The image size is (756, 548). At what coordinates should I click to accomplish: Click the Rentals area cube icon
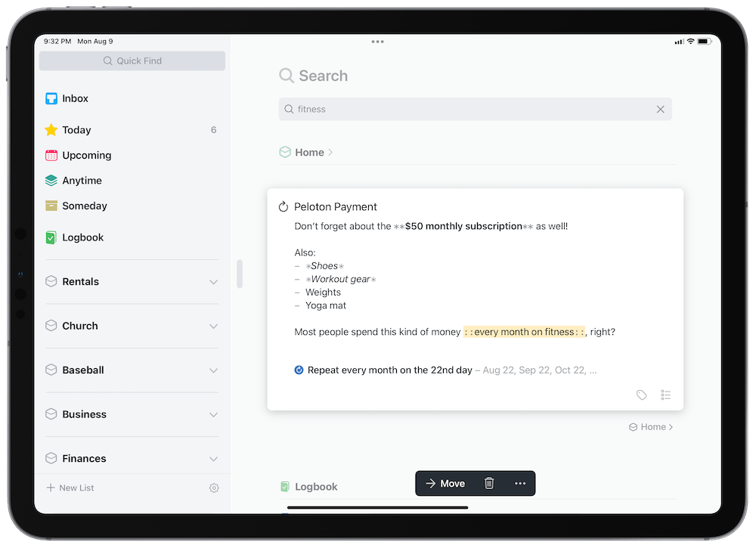click(x=51, y=281)
